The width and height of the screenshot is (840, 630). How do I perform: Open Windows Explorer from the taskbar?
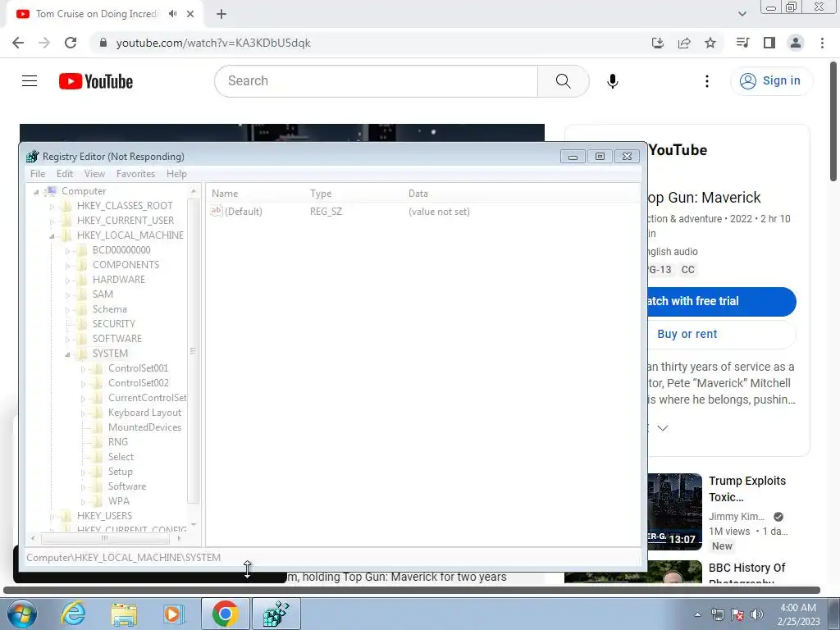click(124, 614)
